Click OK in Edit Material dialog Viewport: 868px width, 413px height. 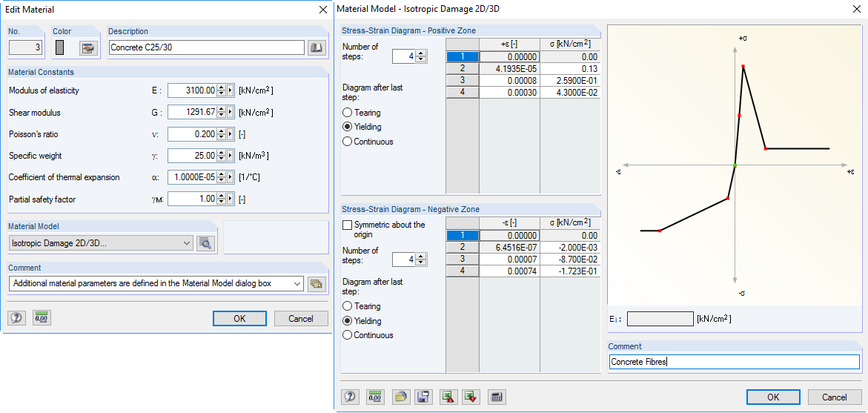[239, 318]
